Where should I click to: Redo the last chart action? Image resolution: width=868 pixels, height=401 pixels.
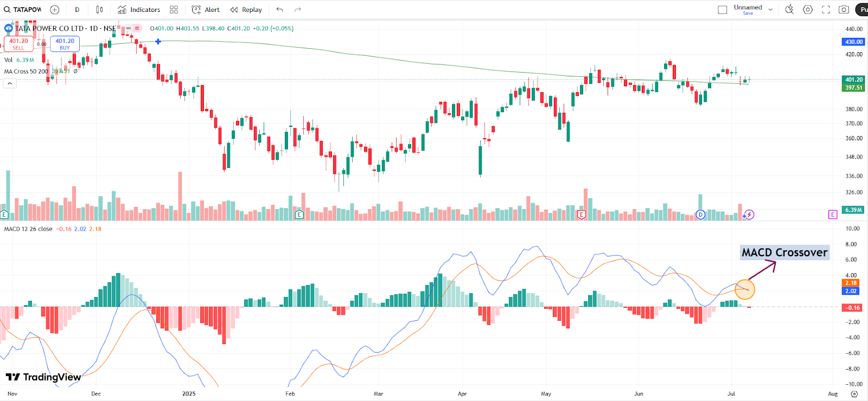[x=298, y=10]
